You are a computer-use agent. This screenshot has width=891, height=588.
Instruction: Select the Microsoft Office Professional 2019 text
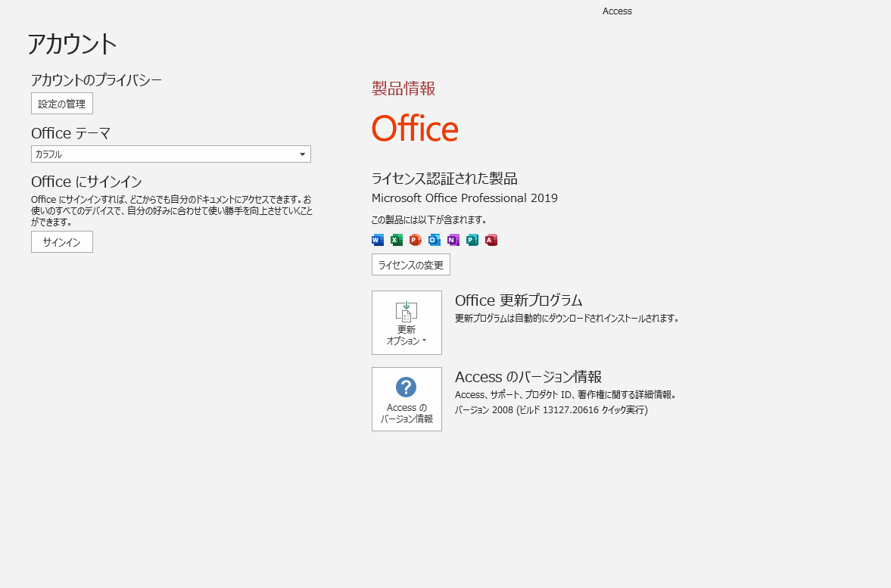(x=465, y=198)
